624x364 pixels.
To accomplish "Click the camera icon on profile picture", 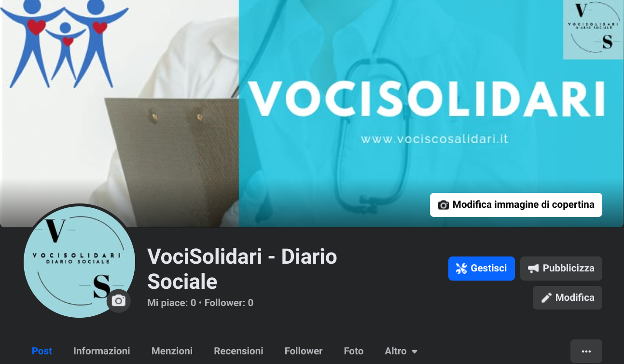I will 119,301.
